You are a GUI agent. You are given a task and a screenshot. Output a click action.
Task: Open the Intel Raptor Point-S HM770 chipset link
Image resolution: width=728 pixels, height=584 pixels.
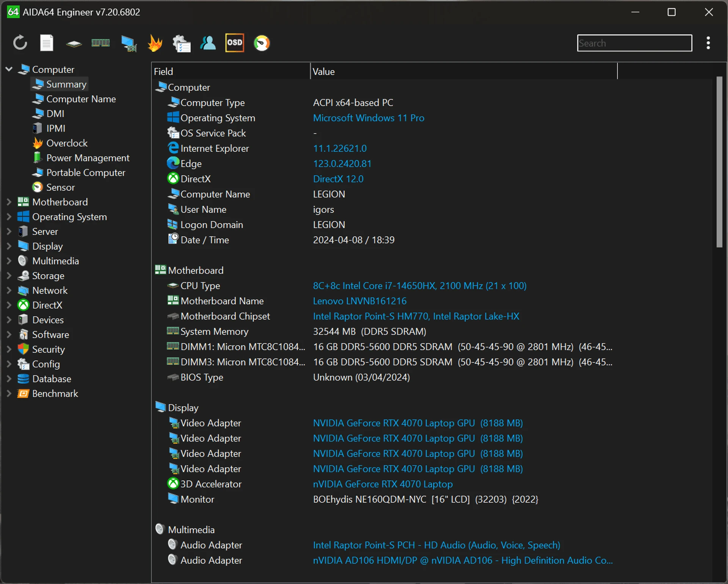point(416,317)
